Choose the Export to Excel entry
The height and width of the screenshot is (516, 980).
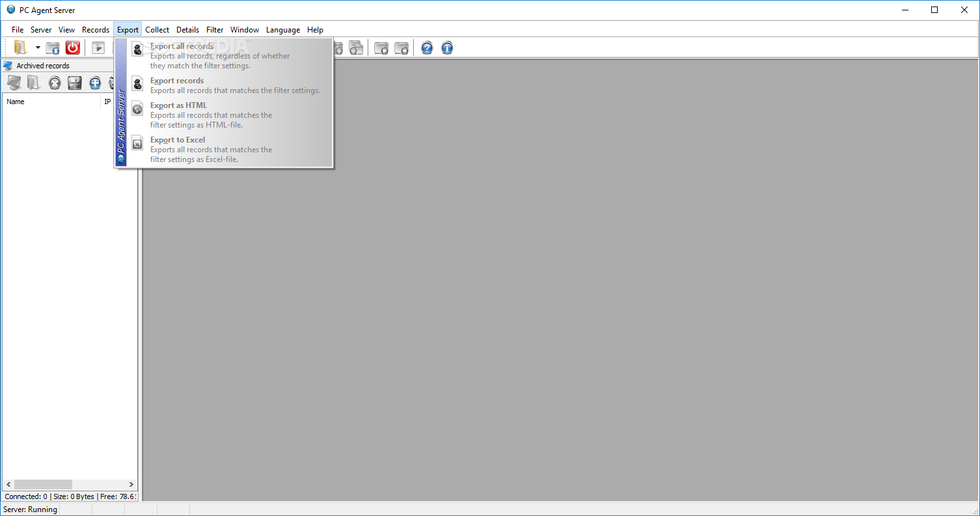(x=230, y=149)
